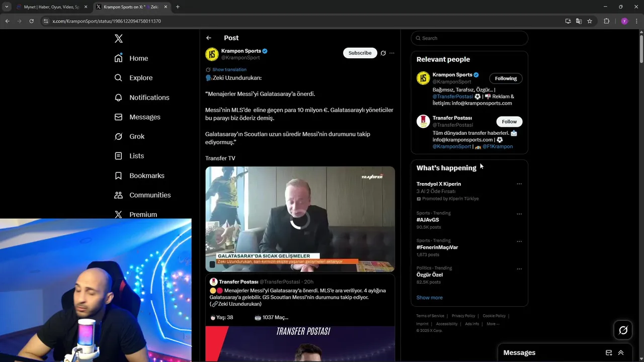Screen dimensions: 644x362
Task: Open the post's three-dot more menu
Action: 392,53
